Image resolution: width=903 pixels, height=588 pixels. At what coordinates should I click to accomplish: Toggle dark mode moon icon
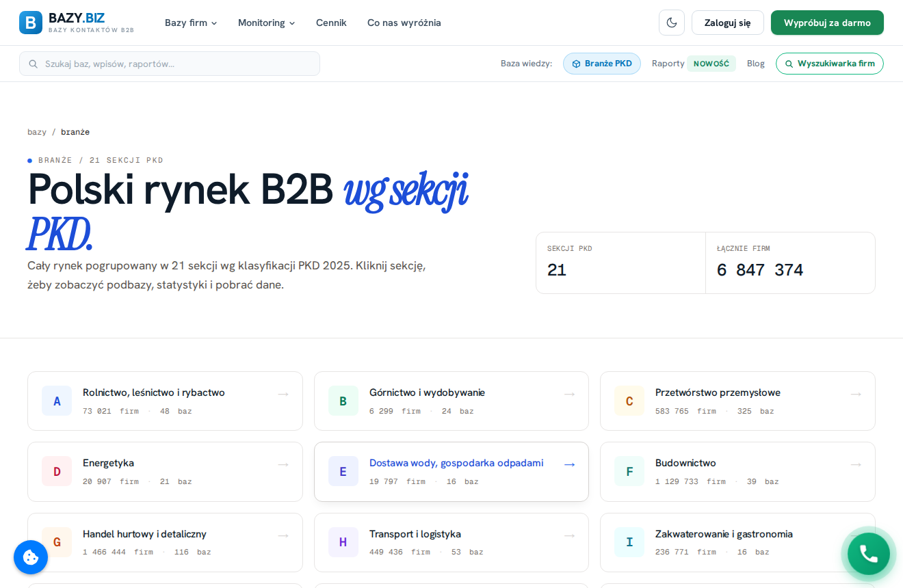pyautogui.click(x=672, y=23)
